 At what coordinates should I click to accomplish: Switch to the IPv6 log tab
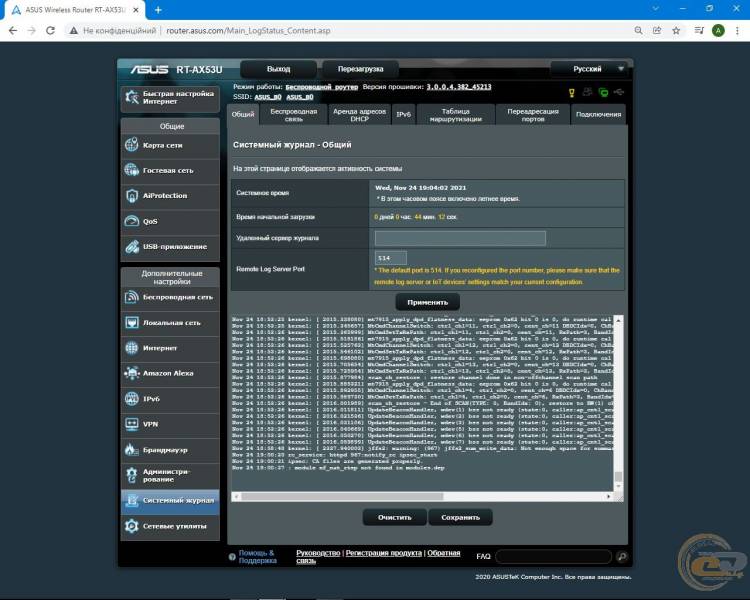[x=404, y=115]
